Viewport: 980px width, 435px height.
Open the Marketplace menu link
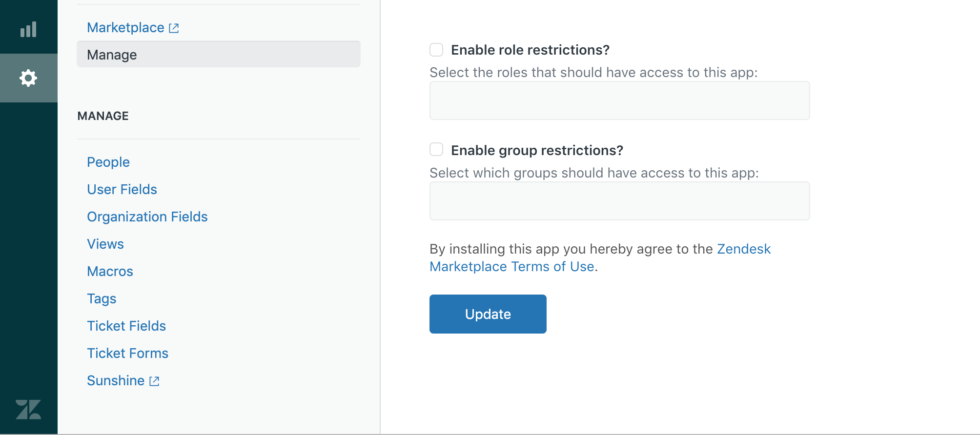tap(125, 28)
